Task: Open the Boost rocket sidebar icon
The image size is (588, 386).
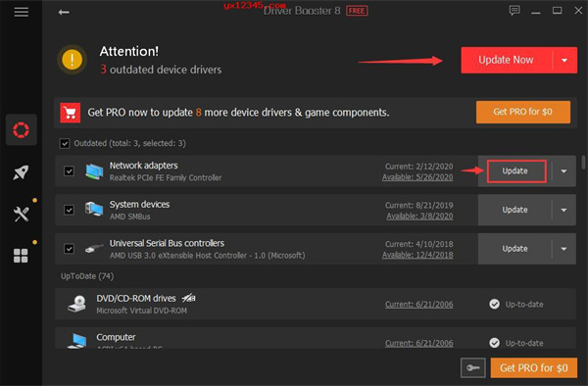Action: pyautogui.click(x=21, y=172)
